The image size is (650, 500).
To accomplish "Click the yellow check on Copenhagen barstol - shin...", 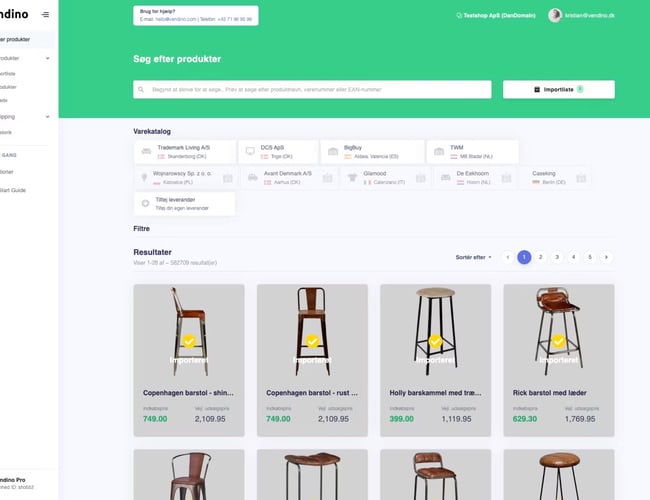I will (x=189, y=341).
